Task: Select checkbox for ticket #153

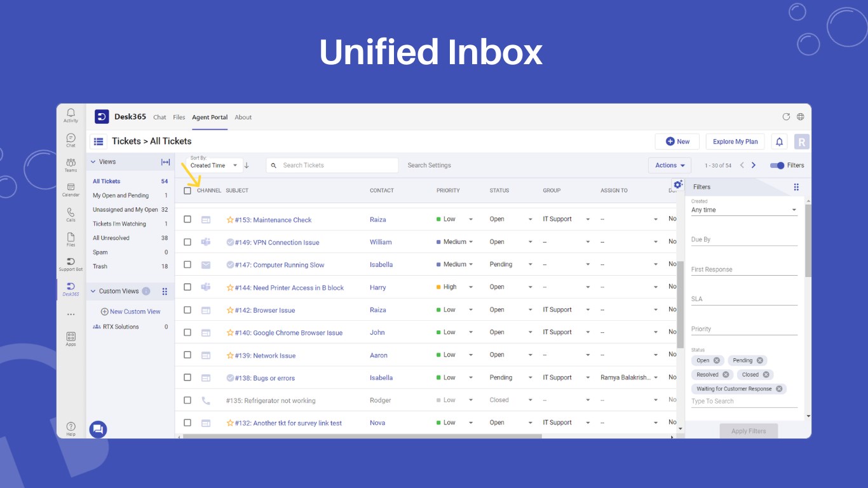Action: [x=187, y=219]
